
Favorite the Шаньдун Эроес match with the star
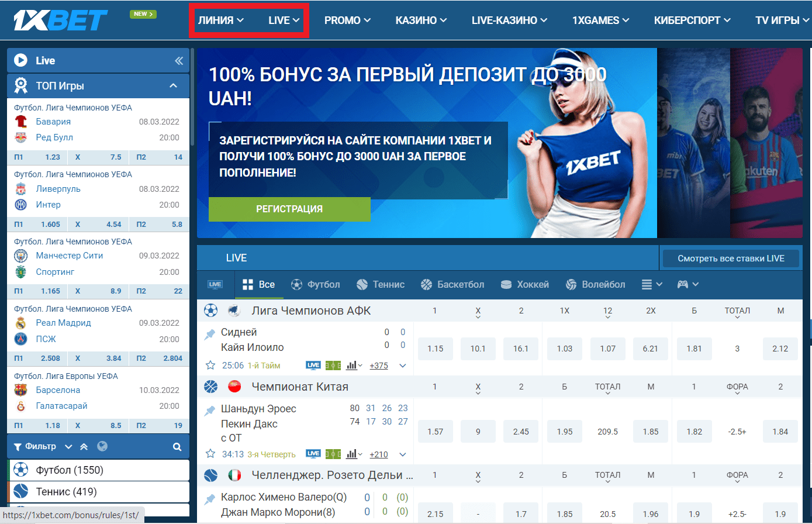(x=210, y=454)
